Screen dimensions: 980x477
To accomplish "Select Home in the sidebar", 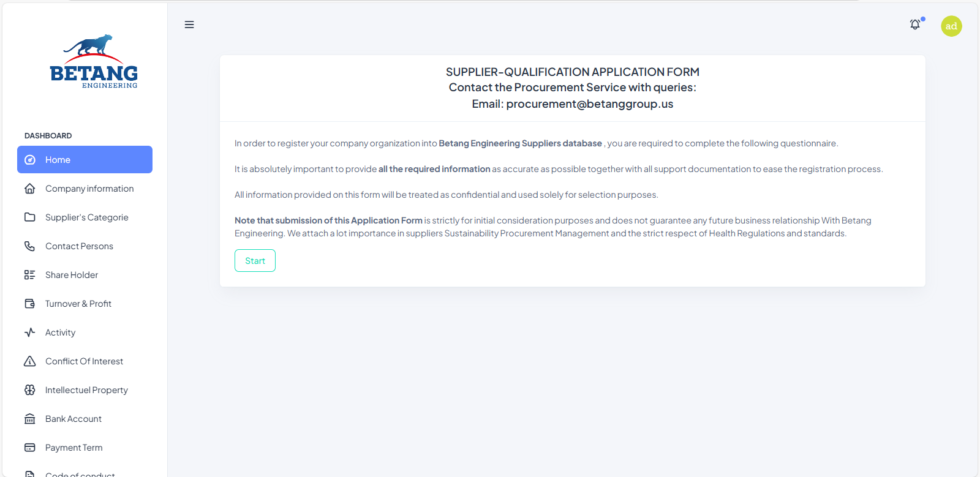I will [85, 160].
